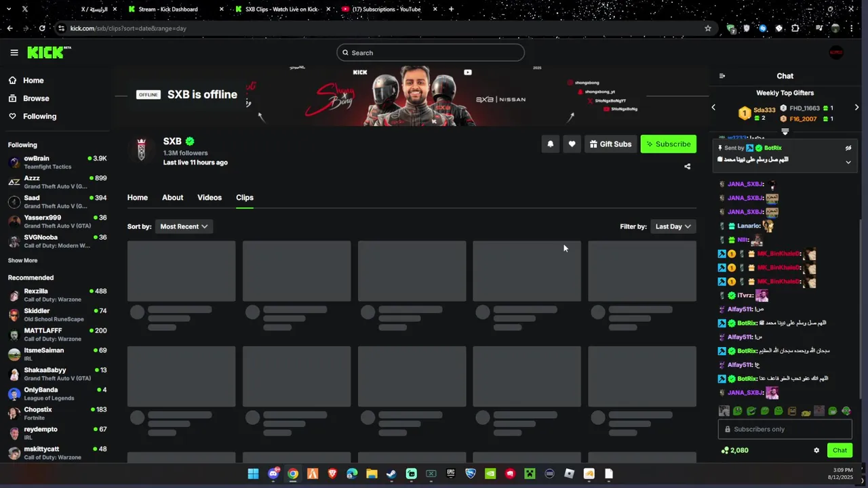
Task: Open File Explorer from the taskbar
Action: 372,474
